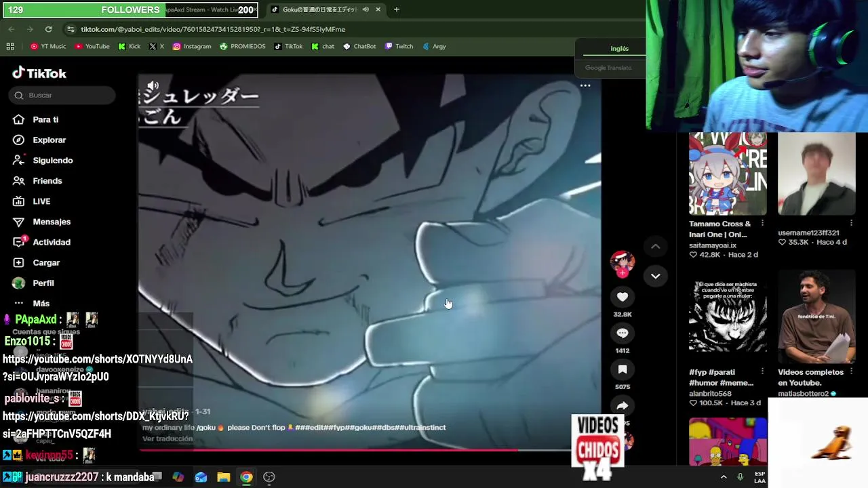868x488 pixels.
Task: Share the video using arrow icon
Action: pos(623,405)
